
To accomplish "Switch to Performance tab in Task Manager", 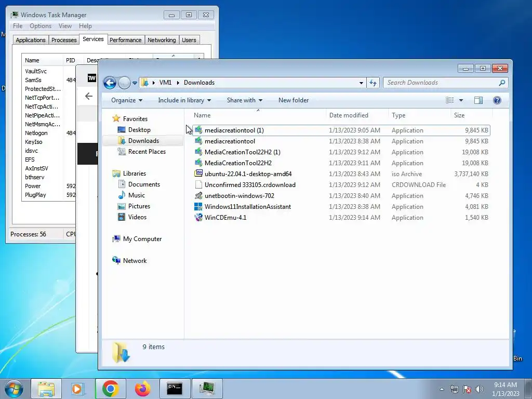I will [x=126, y=40].
